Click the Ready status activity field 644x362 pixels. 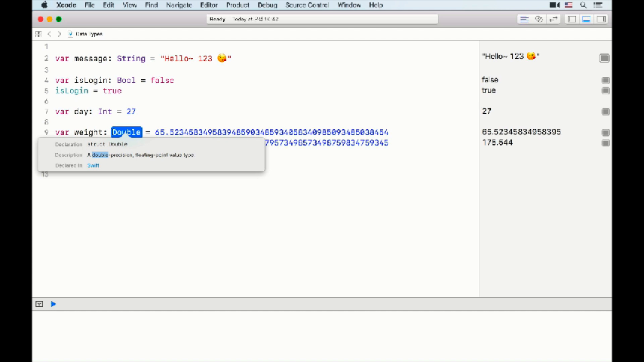click(x=323, y=19)
